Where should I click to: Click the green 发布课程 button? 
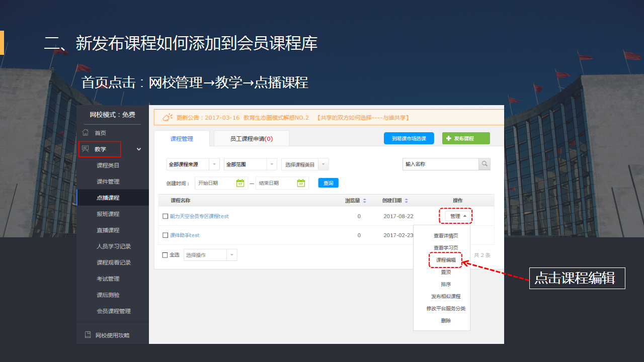click(465, 138)
